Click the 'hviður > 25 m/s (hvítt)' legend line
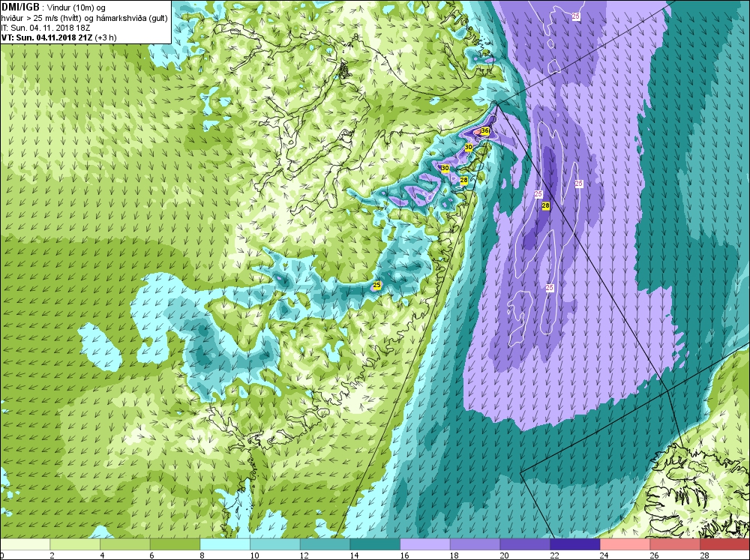The image size is (750, 560). coord(41,18)
